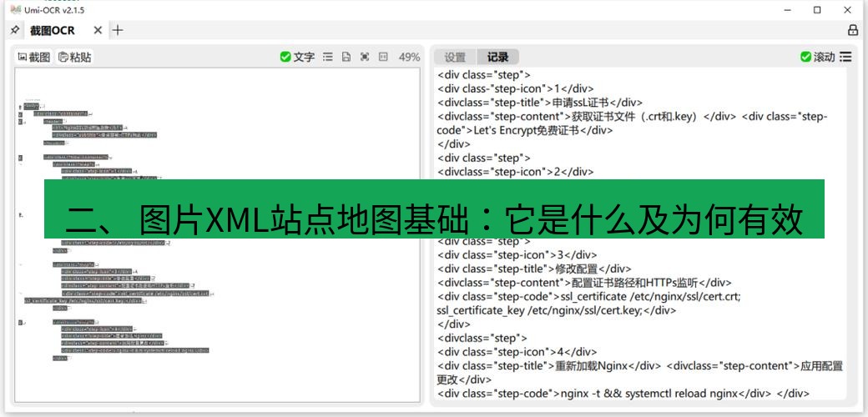Click the line 配置证书路径和HTTPs监听

[x=584, y=283]
